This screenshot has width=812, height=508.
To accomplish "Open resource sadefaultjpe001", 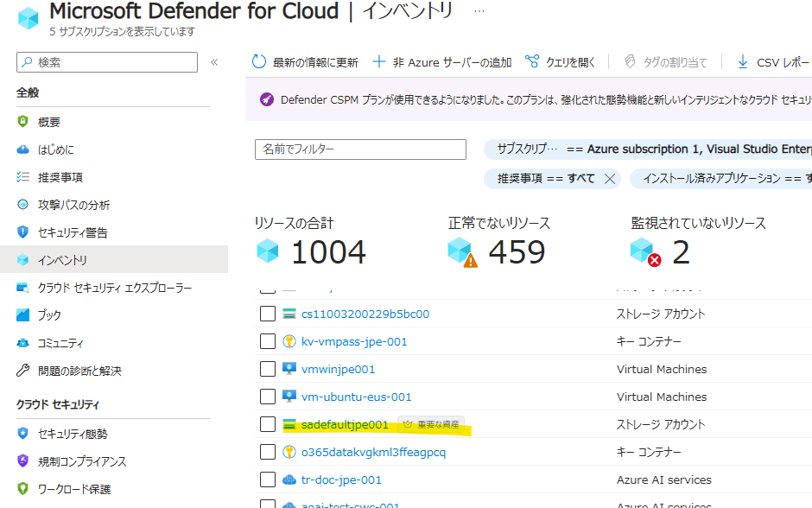I will [345, 424].
